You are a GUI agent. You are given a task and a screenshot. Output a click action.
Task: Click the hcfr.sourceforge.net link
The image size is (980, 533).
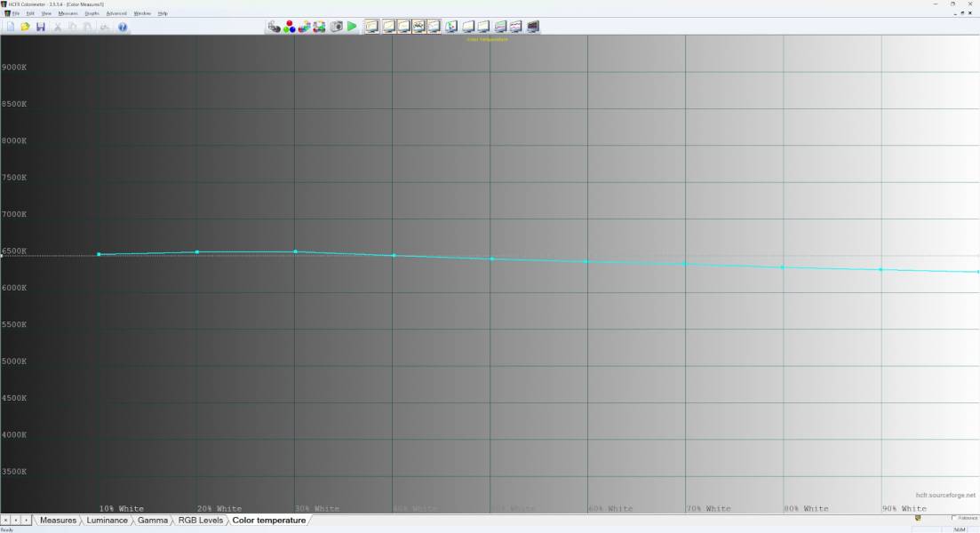click(945, 496)
